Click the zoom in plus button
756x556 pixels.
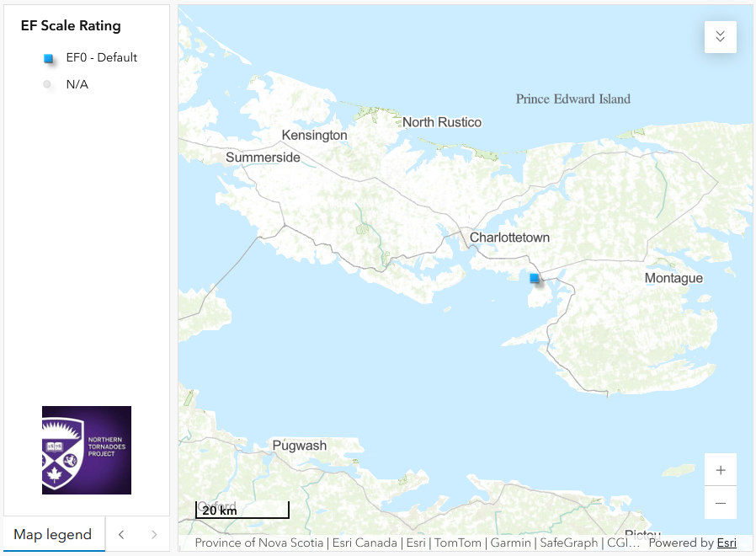click(721, 469)
